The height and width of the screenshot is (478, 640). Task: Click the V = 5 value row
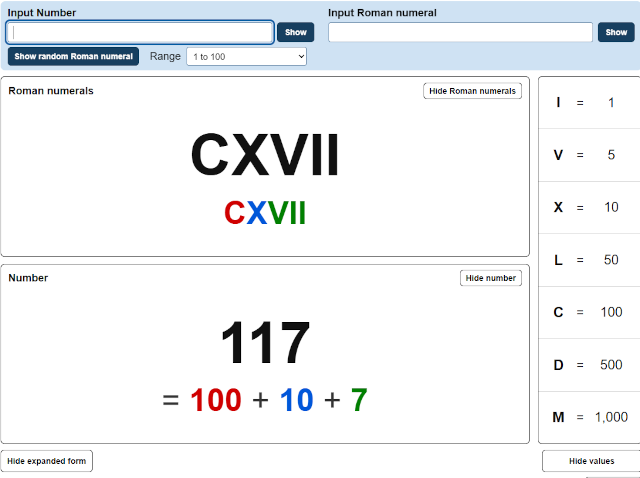[589, 155]
